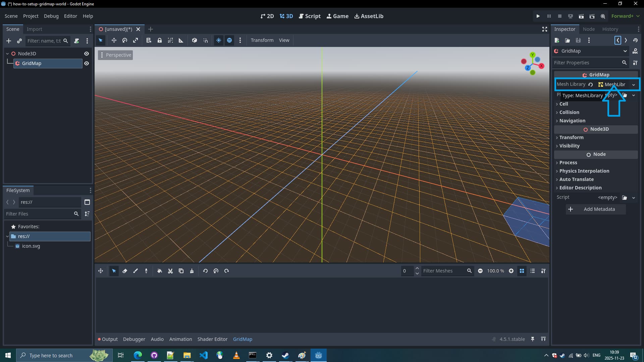Screen dimensions: 644x362
Task: Switch to the History tab
Action: point(610,29)
